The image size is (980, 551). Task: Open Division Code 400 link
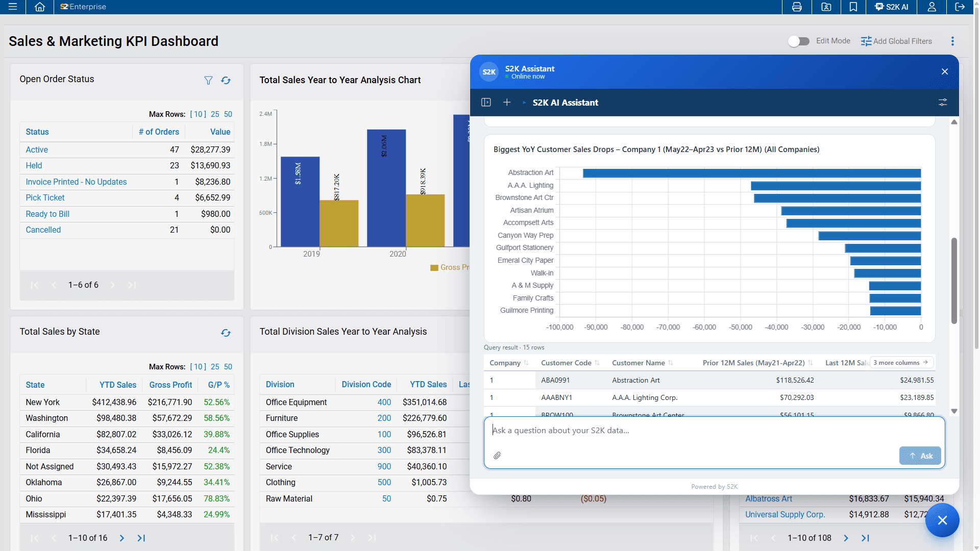coord(384,402)
